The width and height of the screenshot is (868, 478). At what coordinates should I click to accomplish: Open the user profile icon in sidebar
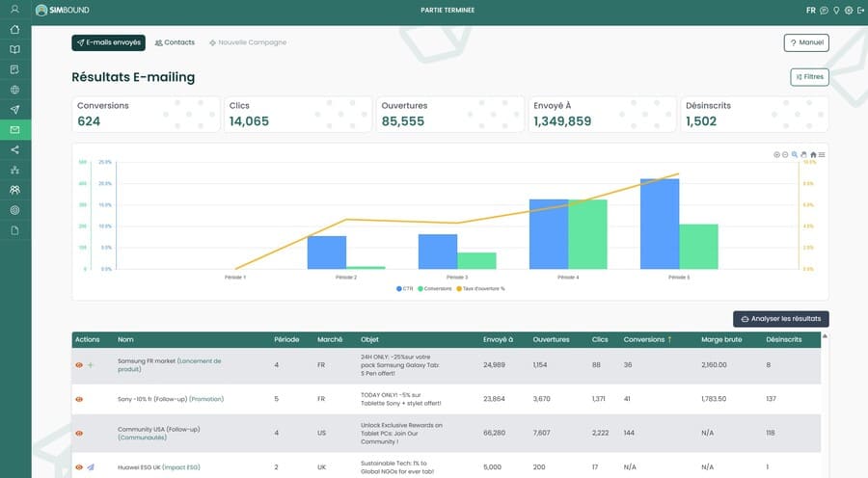coord(14,10)
